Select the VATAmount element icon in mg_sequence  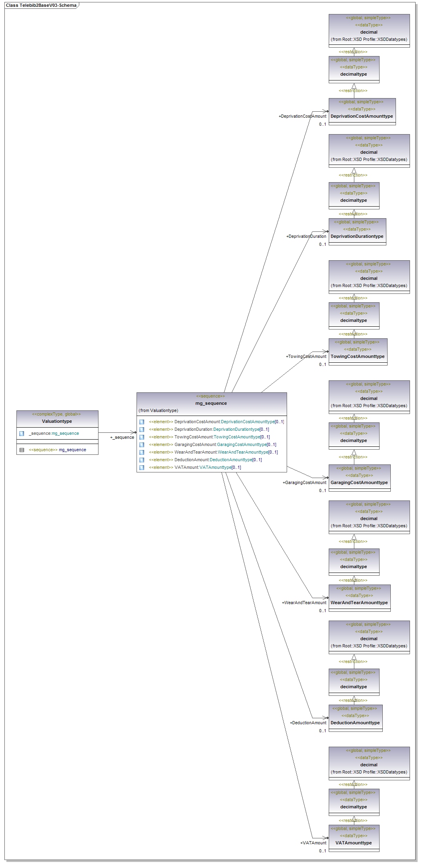142,468
